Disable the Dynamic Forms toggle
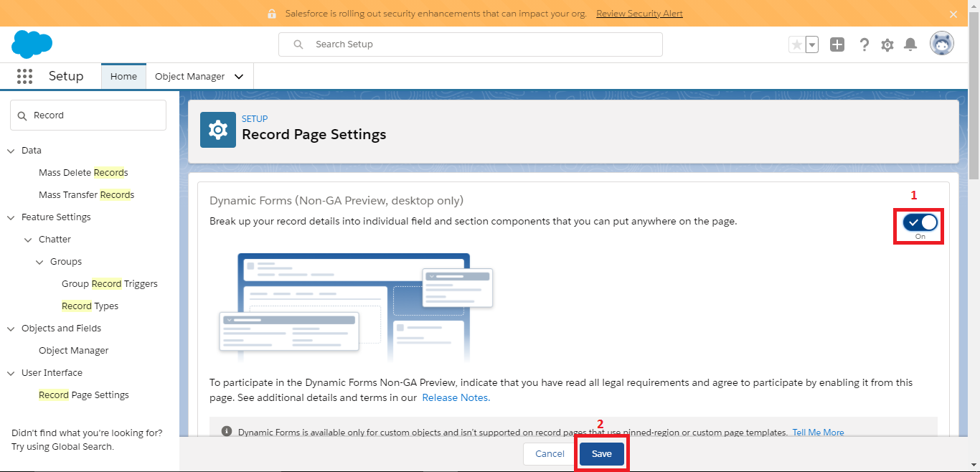 [x=918, y=222]
